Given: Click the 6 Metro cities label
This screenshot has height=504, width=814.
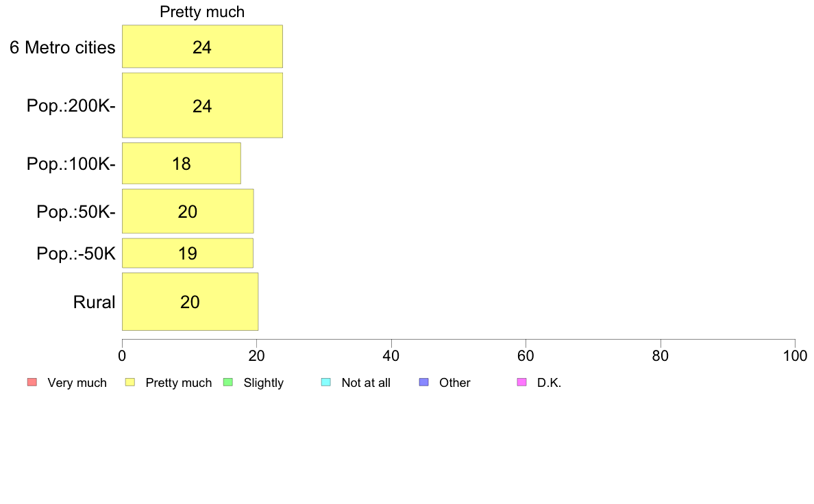Looking at the screenshot, I should [x=62, y=48].
